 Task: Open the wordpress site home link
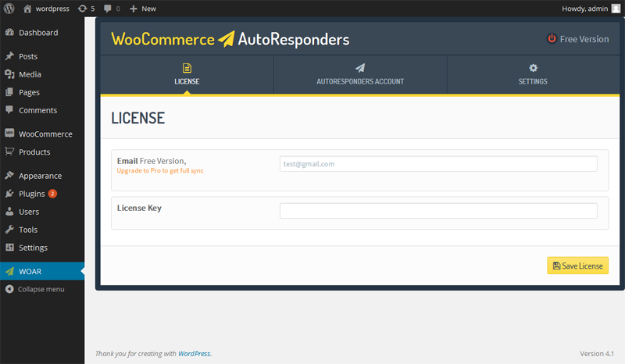tap(46, 9)
